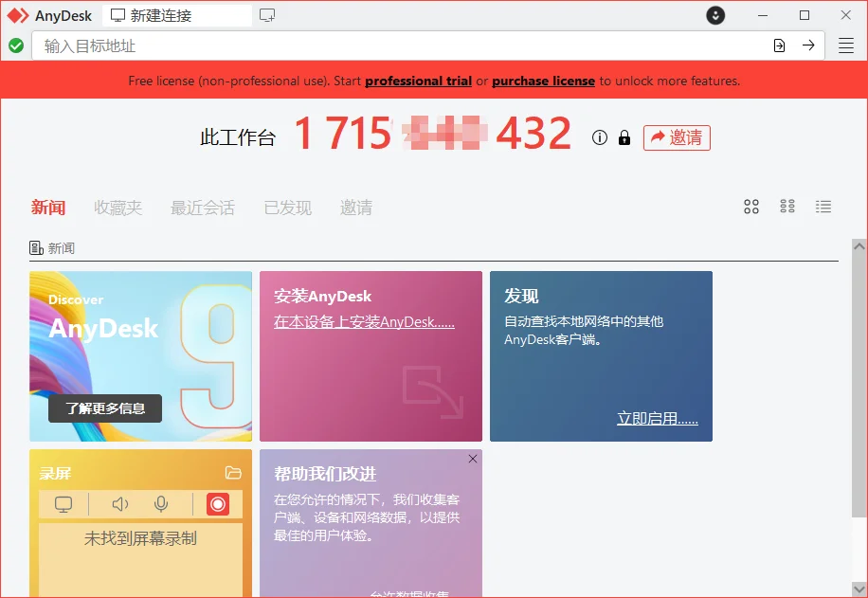868x598 pixels.
Task: Open a new session tab icon
Action: [x=267, y=15]
